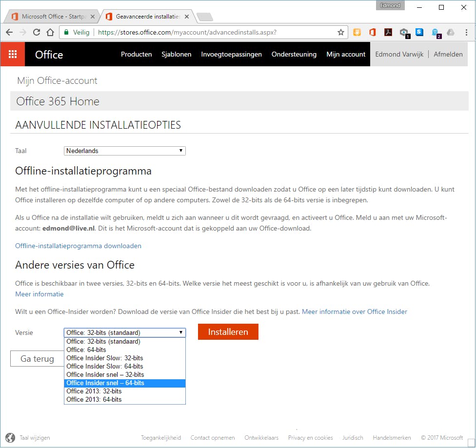Screen dimensions: 476x448
Task: Click the Adobe Acrobat extension icon
Action: tap(388, 32)
